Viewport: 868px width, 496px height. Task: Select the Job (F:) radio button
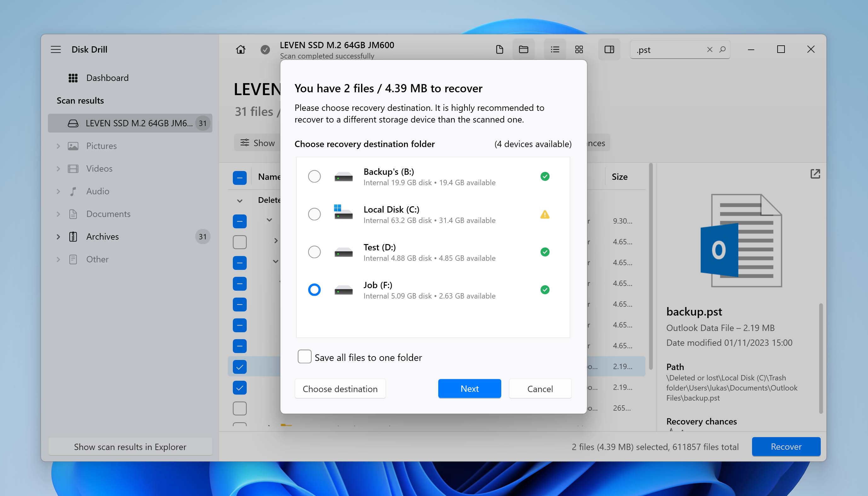[x=313, y=290]
